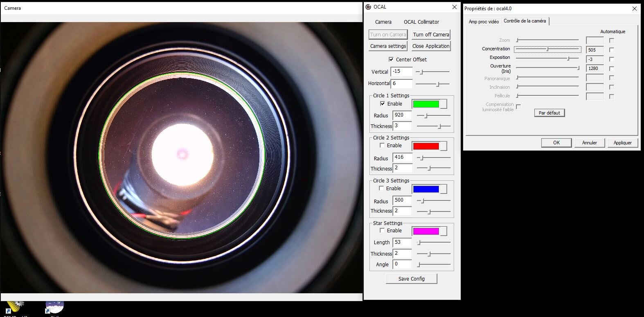This screenshot has height=317, width=644.
Task: Adjust the Exposition slider
Action: [547, 58]
